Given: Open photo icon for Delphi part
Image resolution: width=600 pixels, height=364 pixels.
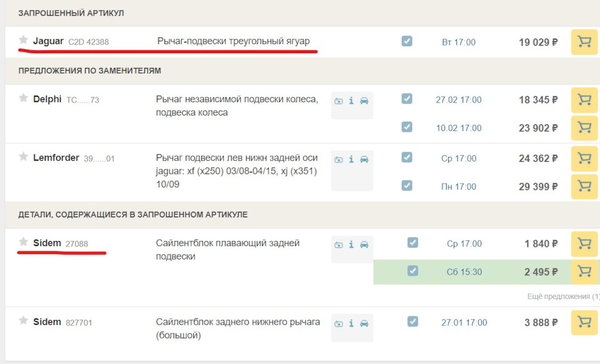Looking at the screenshot, I should (x=339, y=101).
